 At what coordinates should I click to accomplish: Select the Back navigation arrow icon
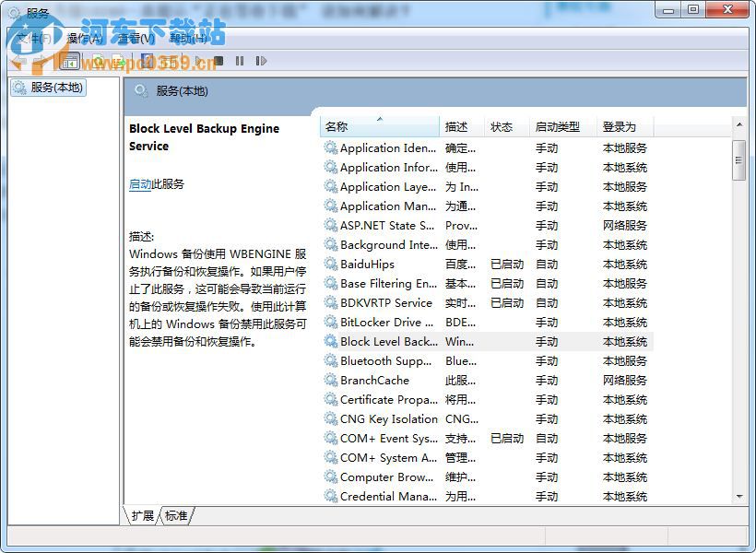(x=18, y=61)
